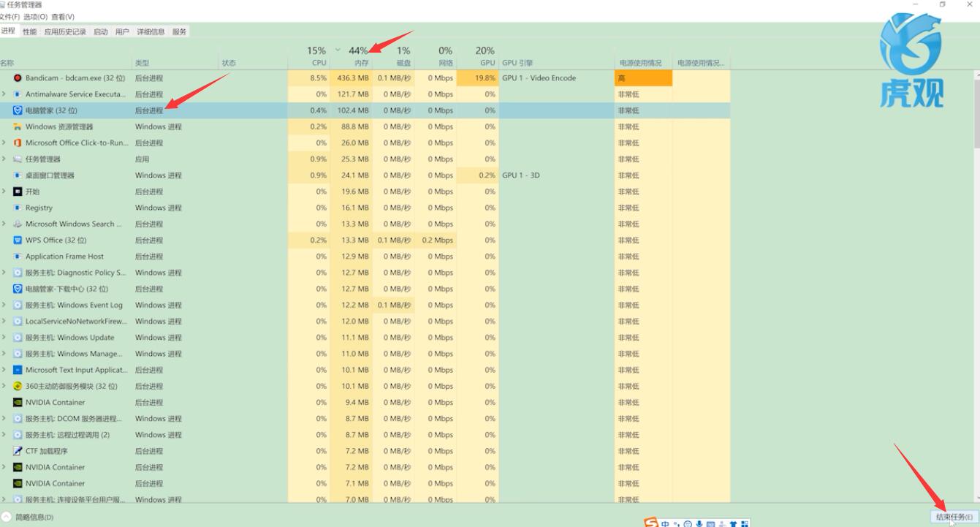
Task: Open the Sogou soft keyboard icon
Action: pos(710,524)
